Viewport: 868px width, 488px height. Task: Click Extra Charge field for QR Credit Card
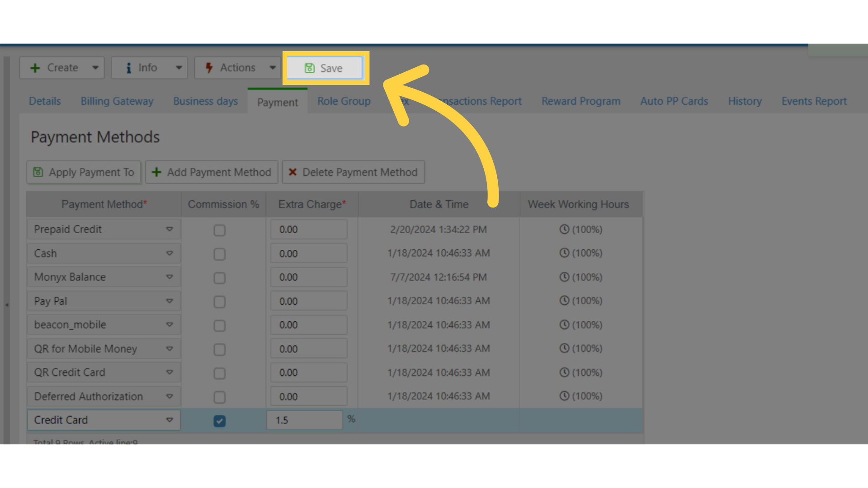point(309,372)
